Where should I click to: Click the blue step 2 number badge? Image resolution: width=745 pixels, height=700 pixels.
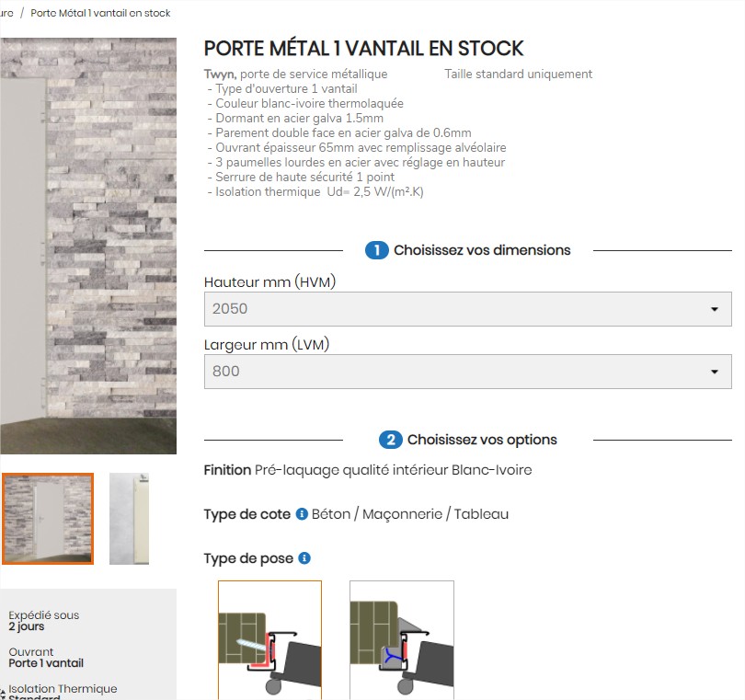tap(391, 440)
